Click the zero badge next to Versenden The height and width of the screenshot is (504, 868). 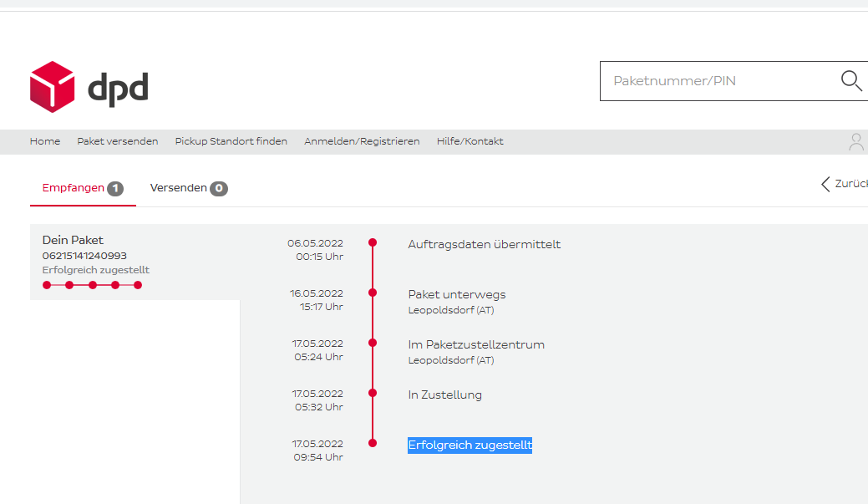pyautogui.click(x=219, y=189)
